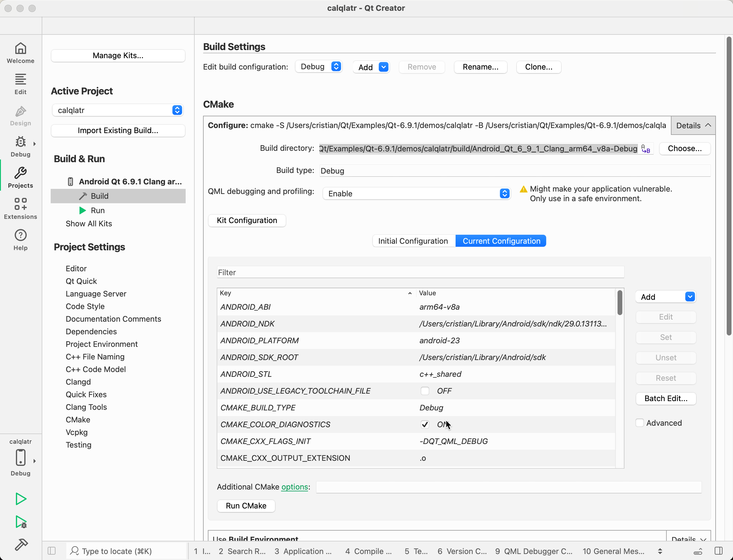Open the General Messages pane
This screenshot has height=560, width=733.
613,551
